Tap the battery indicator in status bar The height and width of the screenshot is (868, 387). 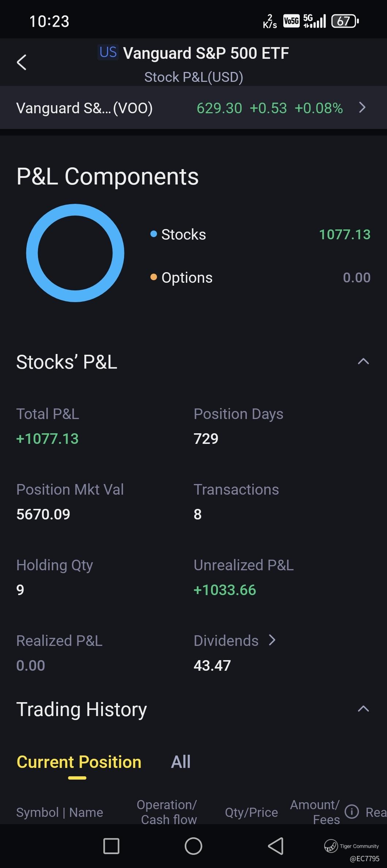pos(345,21)
